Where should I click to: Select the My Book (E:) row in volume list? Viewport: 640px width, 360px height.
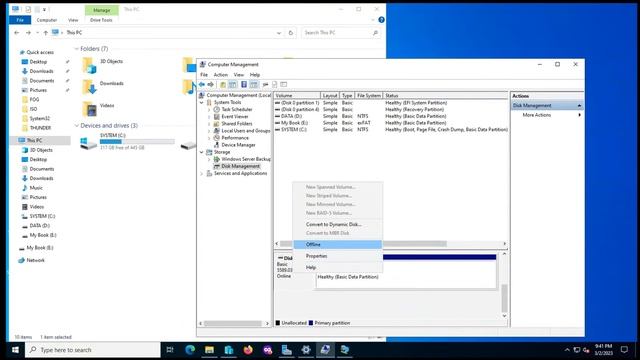[391, 123]
